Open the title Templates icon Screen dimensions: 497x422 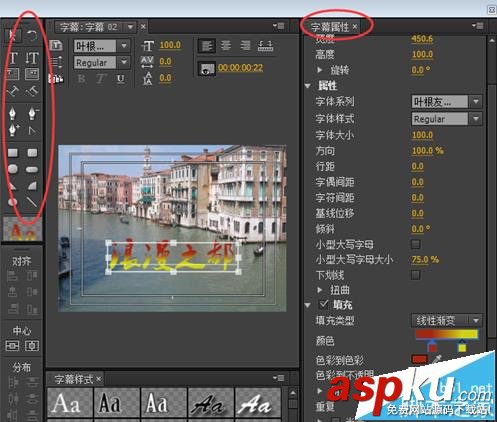pos(56,79)
